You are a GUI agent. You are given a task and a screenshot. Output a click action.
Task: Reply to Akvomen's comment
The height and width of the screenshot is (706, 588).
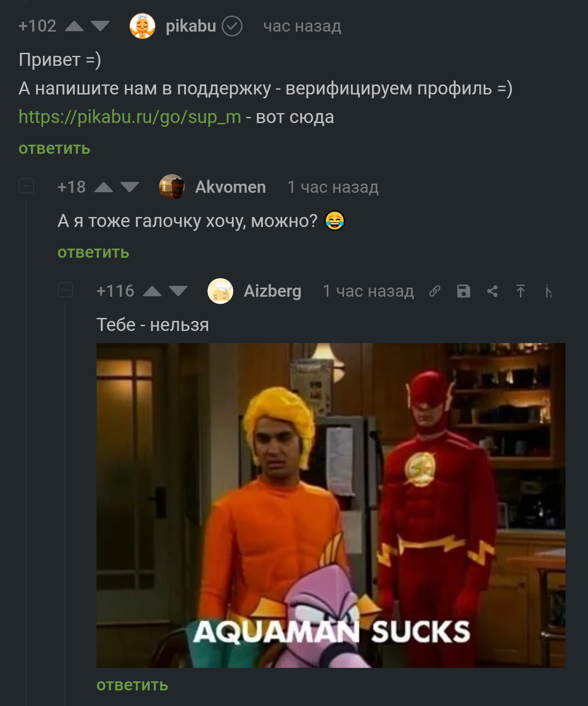(x=94, y=253)
